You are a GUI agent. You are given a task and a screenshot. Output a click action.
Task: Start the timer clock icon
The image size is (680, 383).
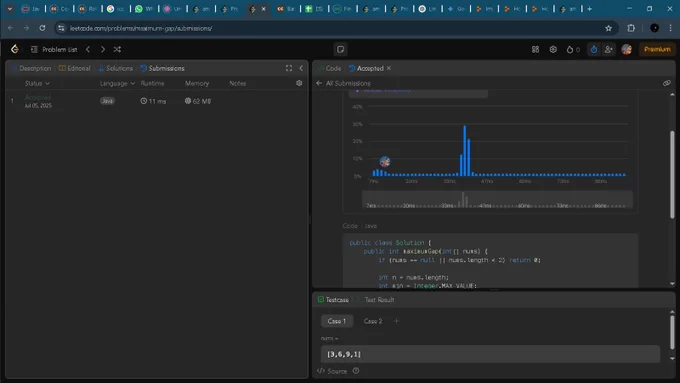[594, 49]
